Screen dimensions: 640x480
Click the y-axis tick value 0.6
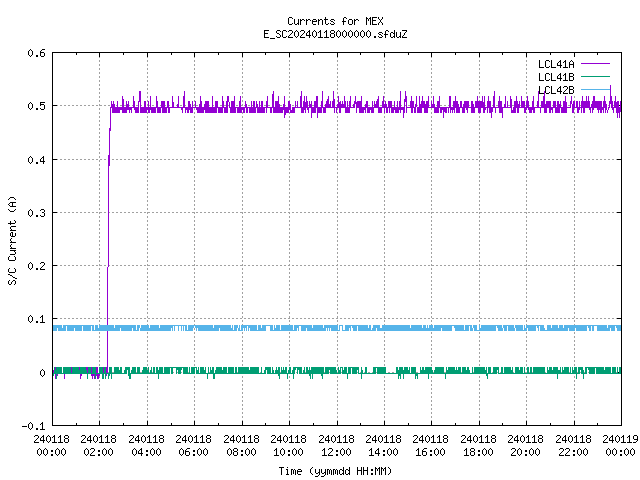36,53
